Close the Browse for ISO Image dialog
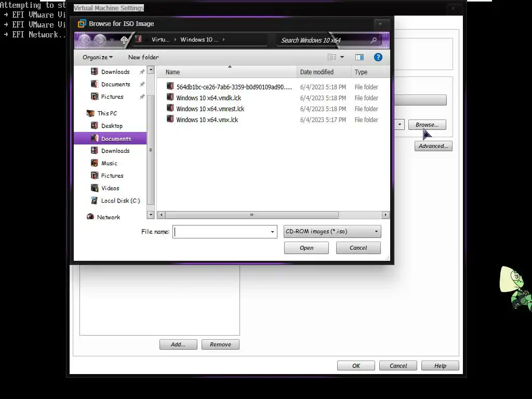This screenshot has width=532, height=399. (380, 24)
